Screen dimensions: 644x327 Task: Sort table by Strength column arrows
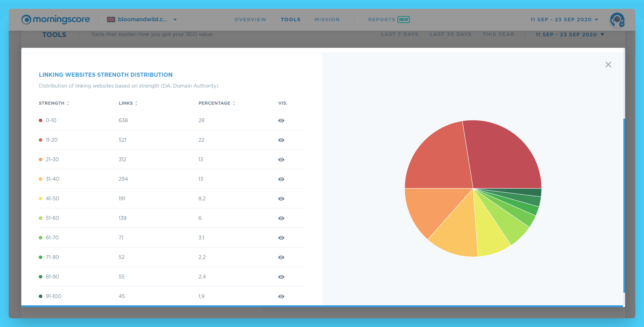[68, 103]
